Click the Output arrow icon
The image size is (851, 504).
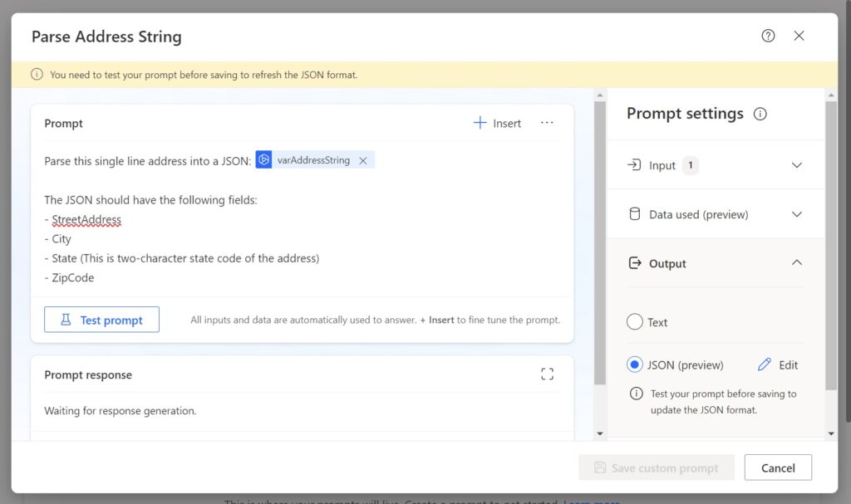[634, 263]
